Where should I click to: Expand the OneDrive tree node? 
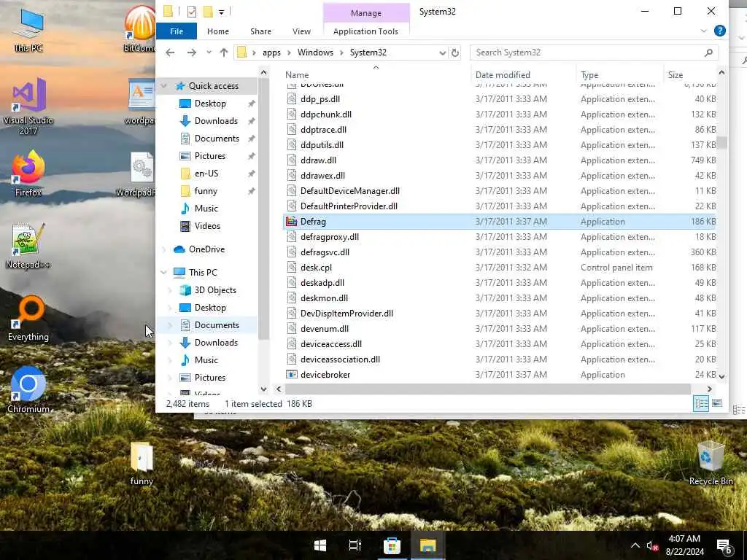tap(164, 249)
